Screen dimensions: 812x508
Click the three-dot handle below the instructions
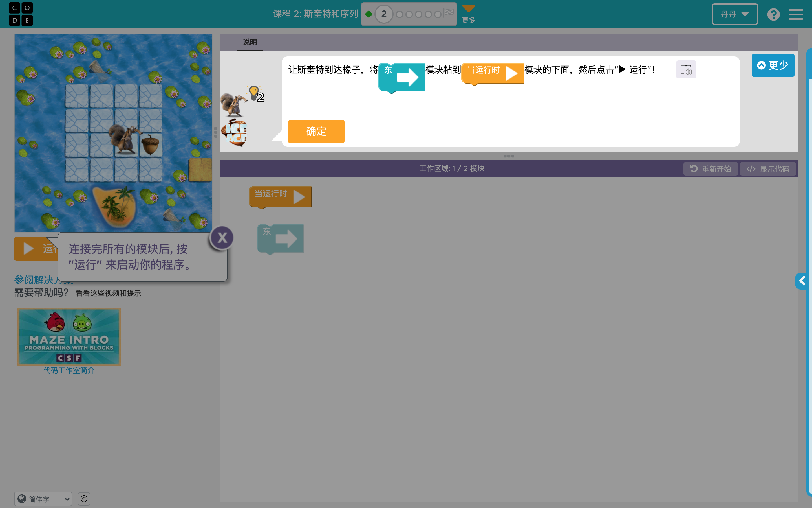[x=509, y=156]
